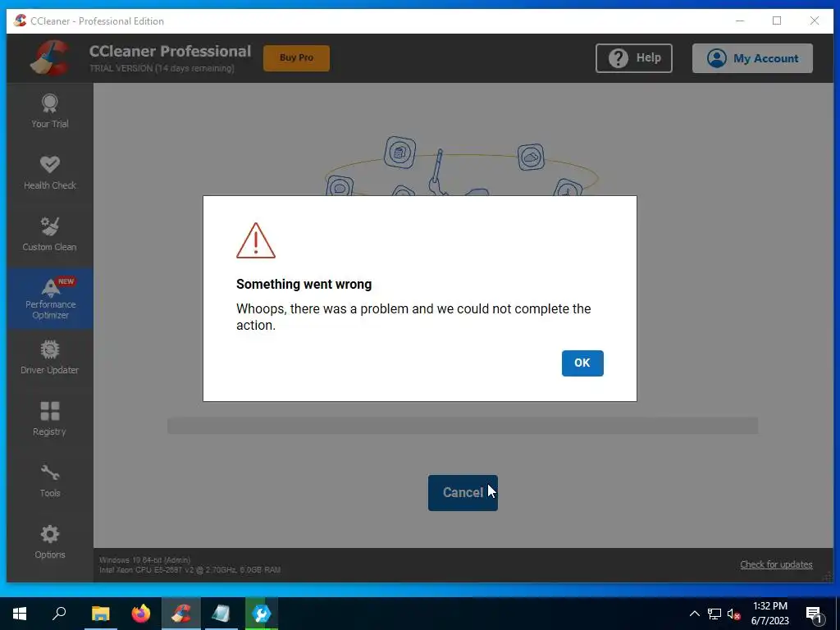
Task: Open the Driver Updater section
Action: point(50,358)
